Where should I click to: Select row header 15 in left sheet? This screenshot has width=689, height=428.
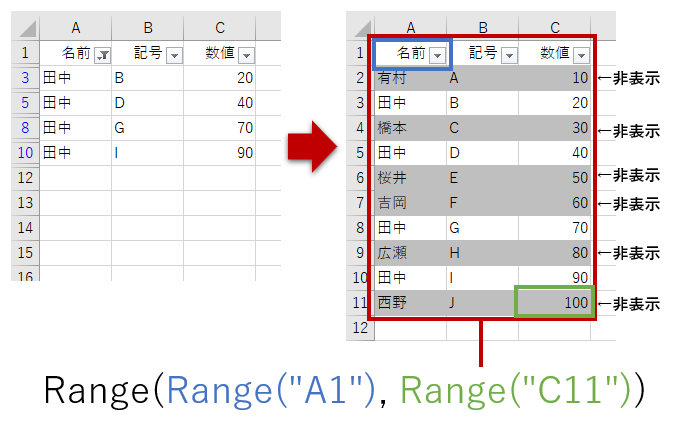click(x=25, y=253)
